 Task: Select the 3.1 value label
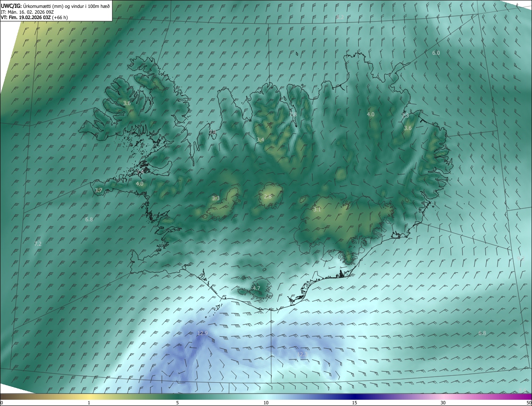(x=317, y=210)
